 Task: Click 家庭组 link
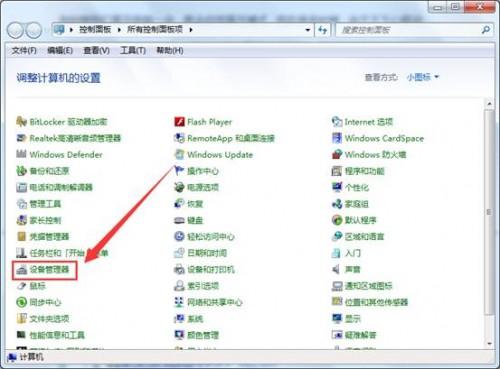click(x=357, y=204)
